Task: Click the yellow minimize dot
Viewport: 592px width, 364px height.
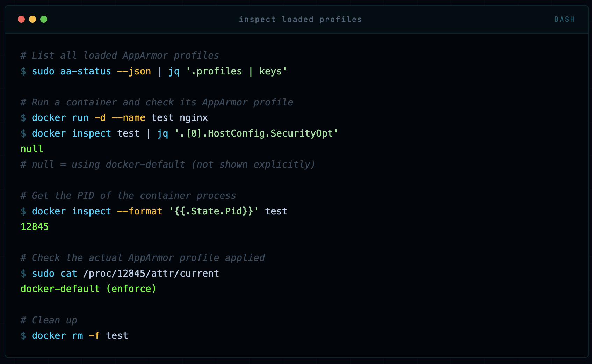Action: pyautogui.click(x=33, y=19)
